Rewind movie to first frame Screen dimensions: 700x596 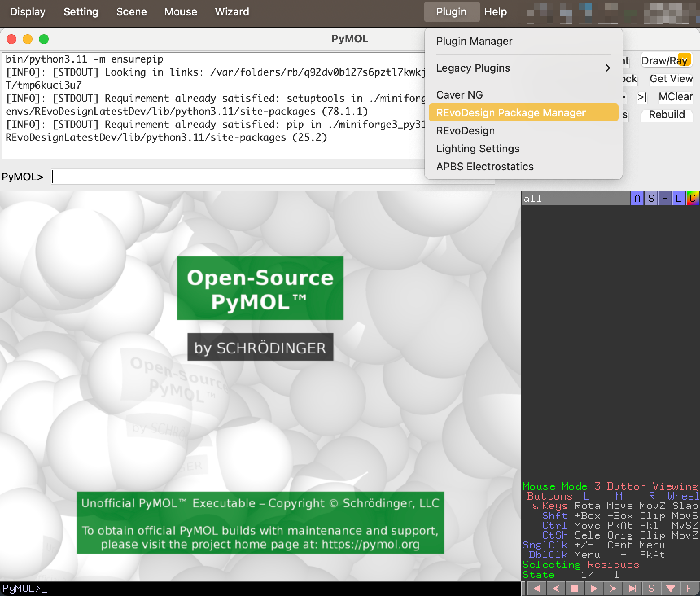(x=537, y=588)
